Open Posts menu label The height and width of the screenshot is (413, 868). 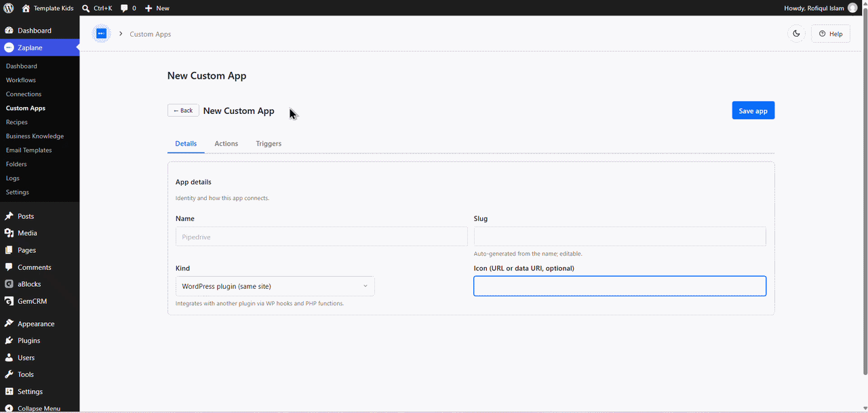click(26, 216)
